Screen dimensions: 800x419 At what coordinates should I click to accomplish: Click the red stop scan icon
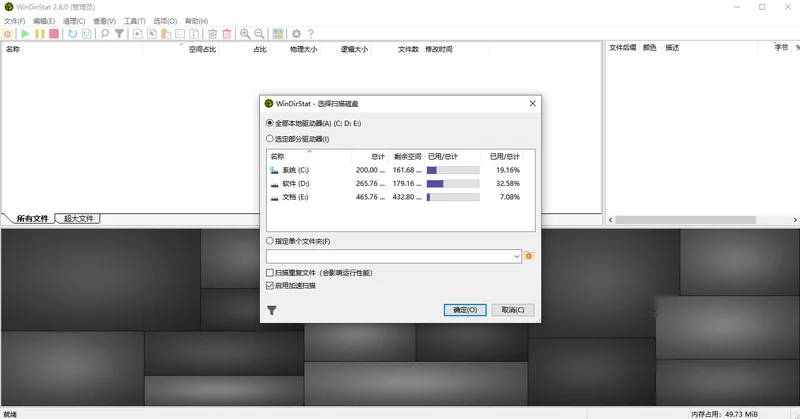click(x=54, y=34)
